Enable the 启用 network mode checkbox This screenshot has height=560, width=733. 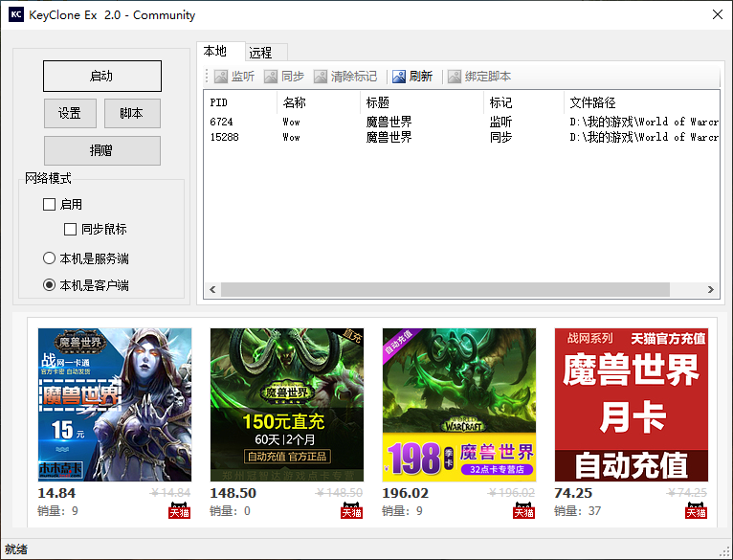tap(49, 205)
